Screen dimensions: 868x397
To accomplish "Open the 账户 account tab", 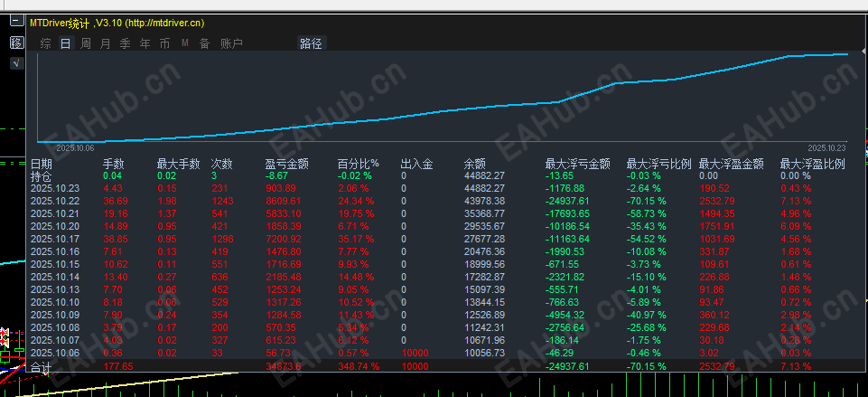I will [x=231, y=43].
